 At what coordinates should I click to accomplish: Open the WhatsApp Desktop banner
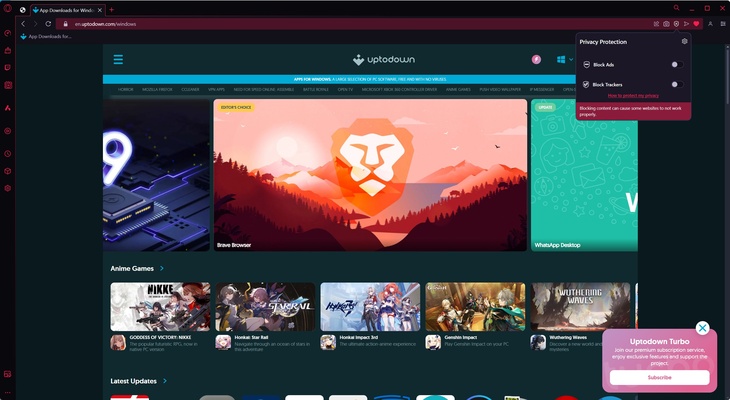pyautogui.click(x=584, y=175)
